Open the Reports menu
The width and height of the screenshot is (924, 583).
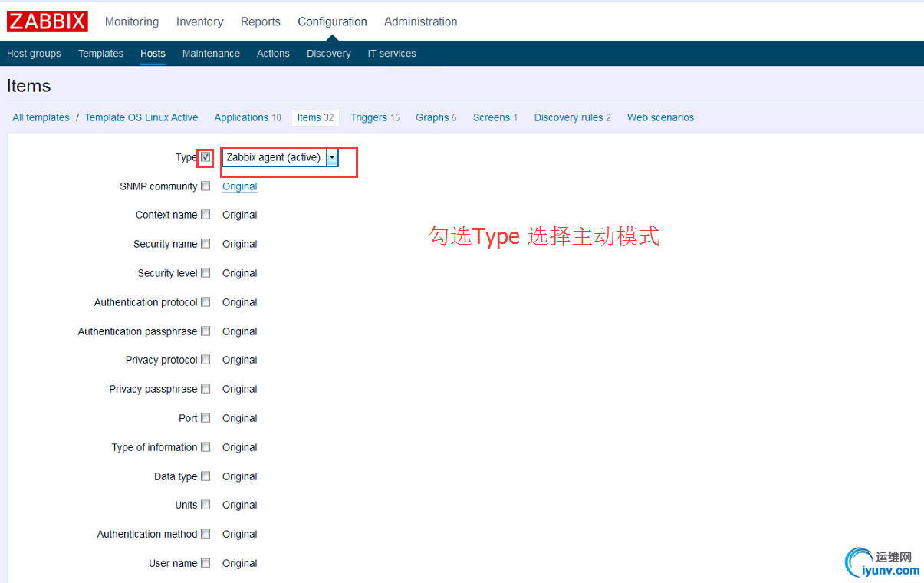click(x=261, y=21)
